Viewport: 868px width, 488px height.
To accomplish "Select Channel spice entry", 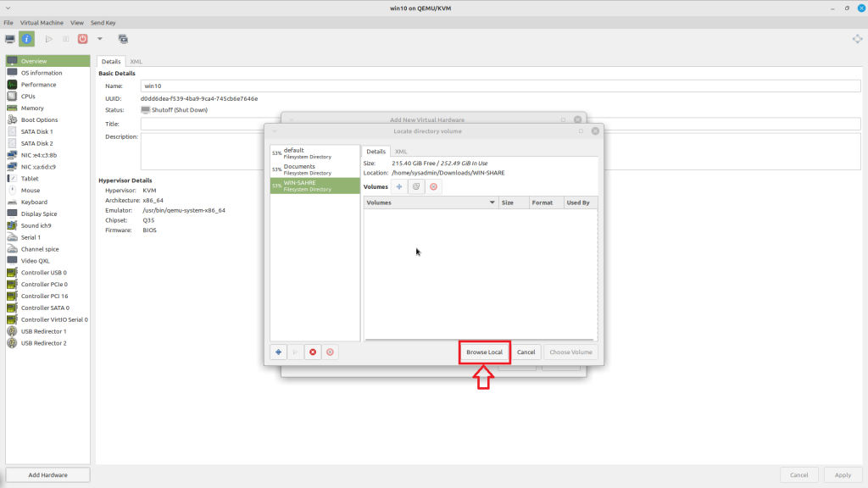I will (47, 249).
